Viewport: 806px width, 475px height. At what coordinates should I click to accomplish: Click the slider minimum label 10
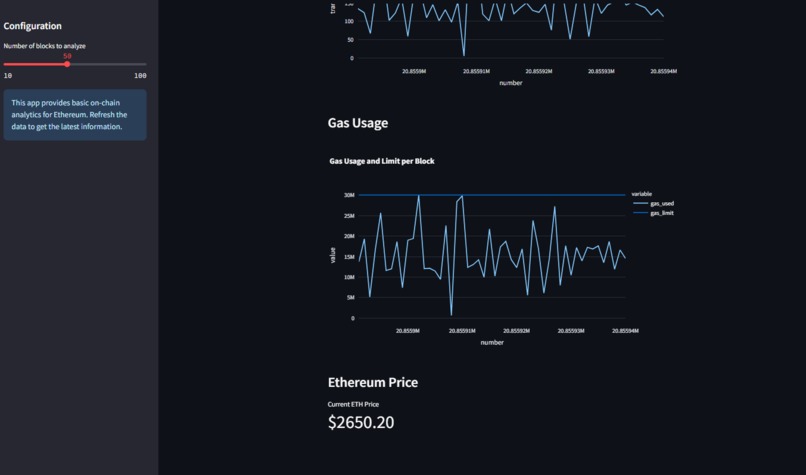tap(8, 76)
